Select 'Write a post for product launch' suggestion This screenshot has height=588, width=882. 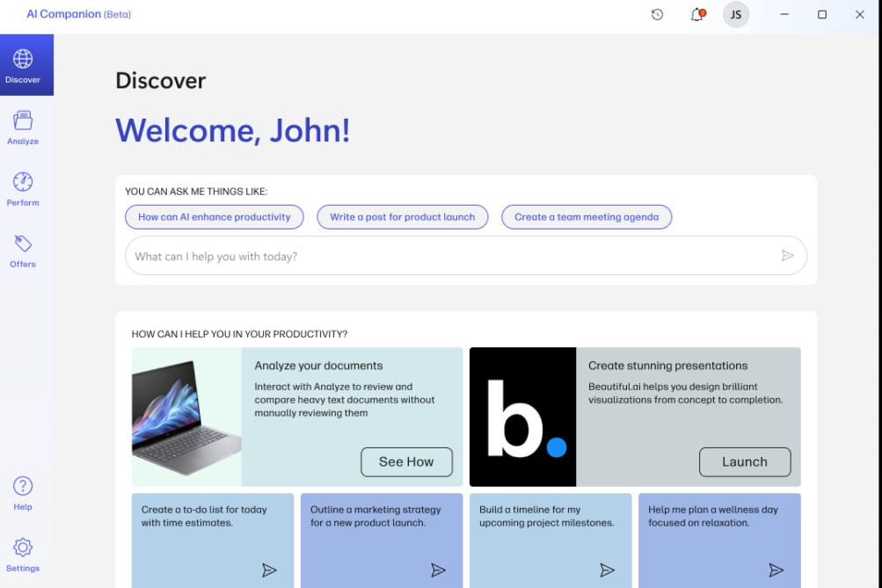402,217
